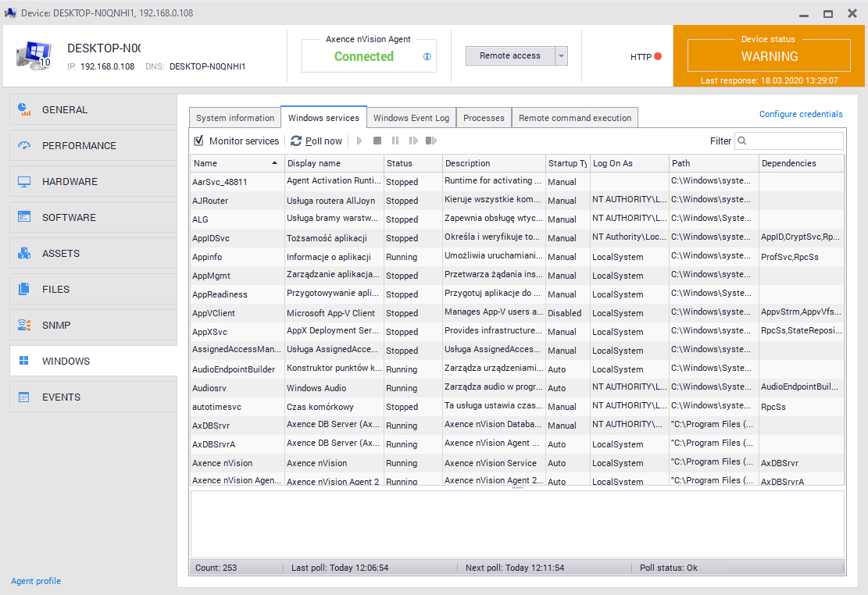Click the restart service icon in toolbar
The image size is (868, 595).
click(x=430, y=141)
